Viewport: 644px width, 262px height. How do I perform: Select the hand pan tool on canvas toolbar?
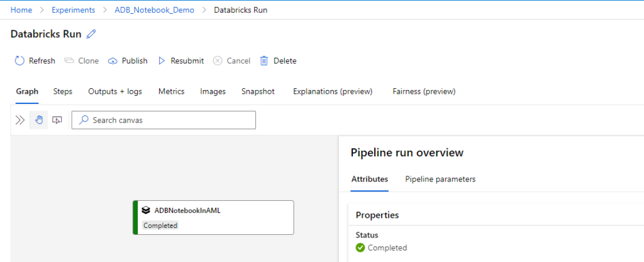tap(38, 120)
